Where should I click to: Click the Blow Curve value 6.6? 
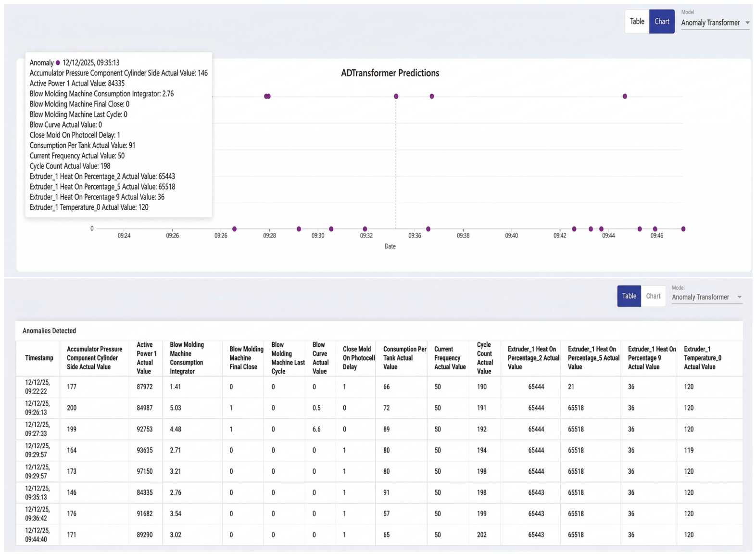(316, 429)
